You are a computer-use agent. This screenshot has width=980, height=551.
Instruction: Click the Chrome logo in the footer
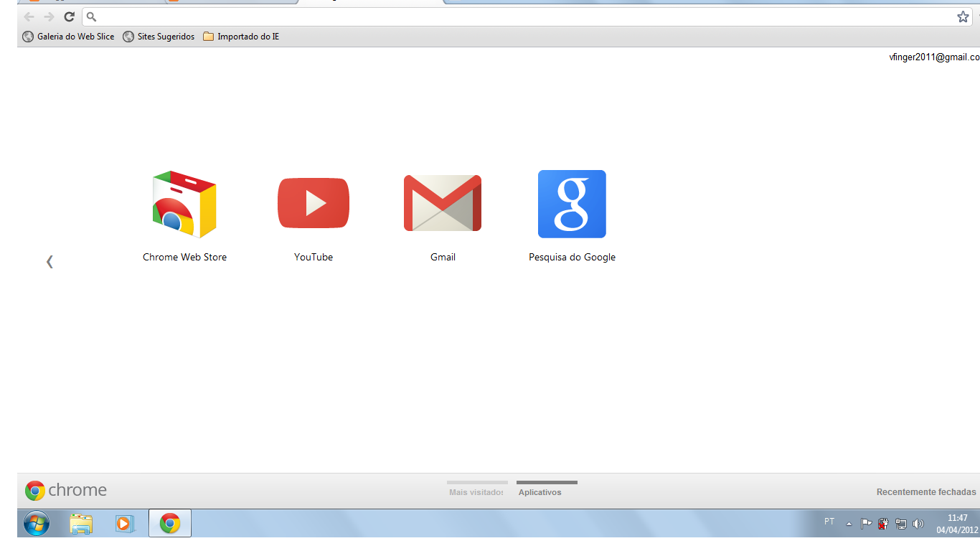35,491
